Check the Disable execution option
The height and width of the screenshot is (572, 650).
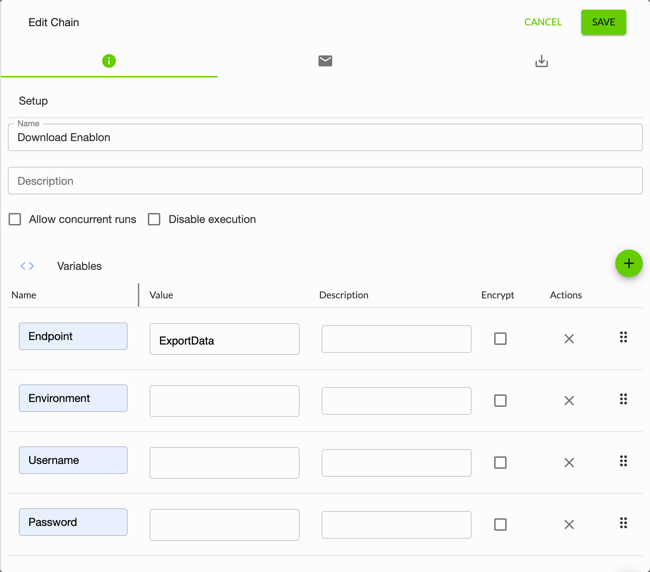154,219
